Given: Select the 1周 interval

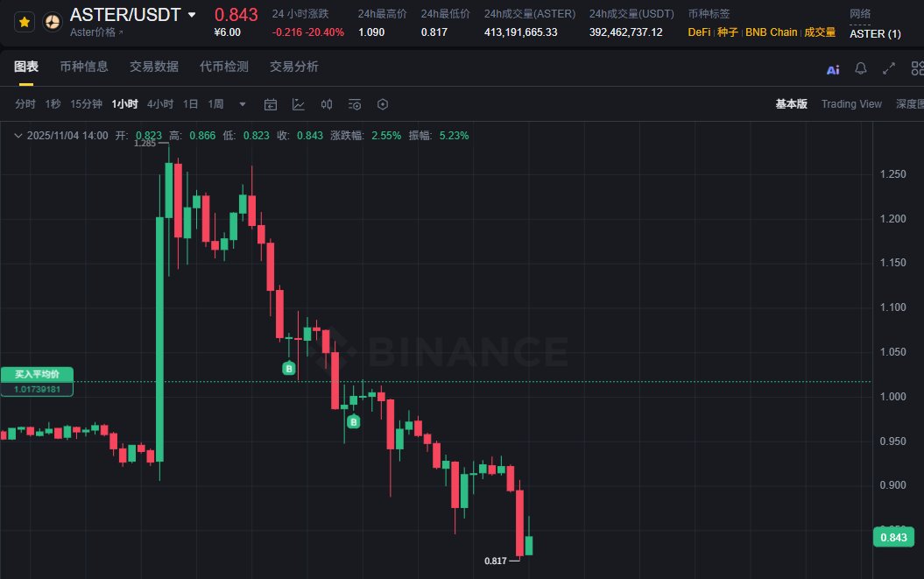Looking at the screenshot, I should (215, 104).
